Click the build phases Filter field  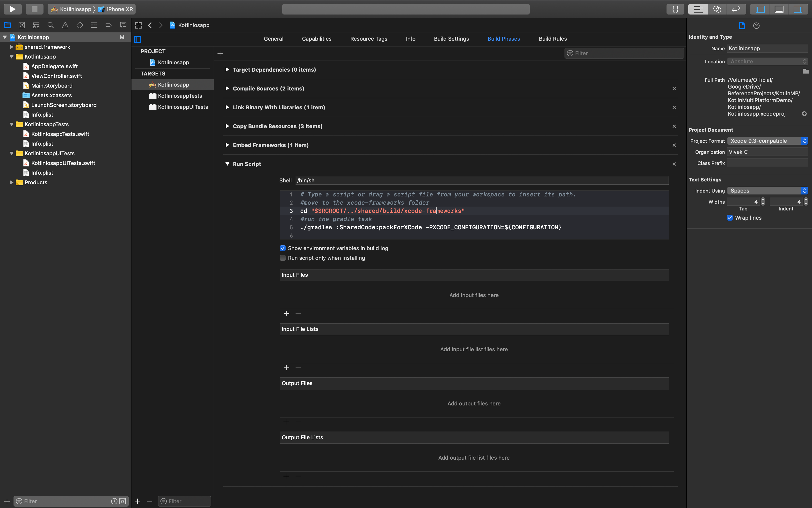pyautogui.click(x=624, y=53)
